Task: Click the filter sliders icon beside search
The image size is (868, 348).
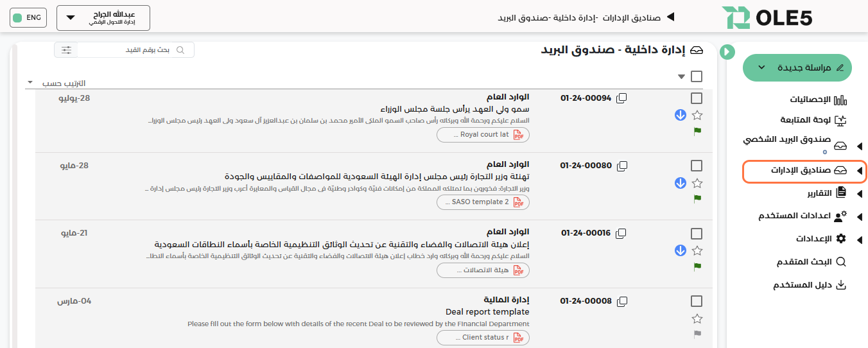Action: coord(66,50)
